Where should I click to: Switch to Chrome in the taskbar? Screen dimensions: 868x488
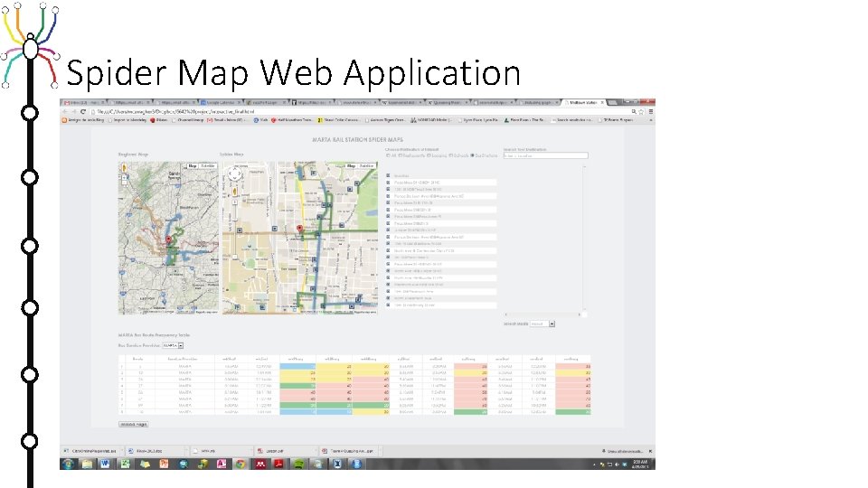point(241,464)
